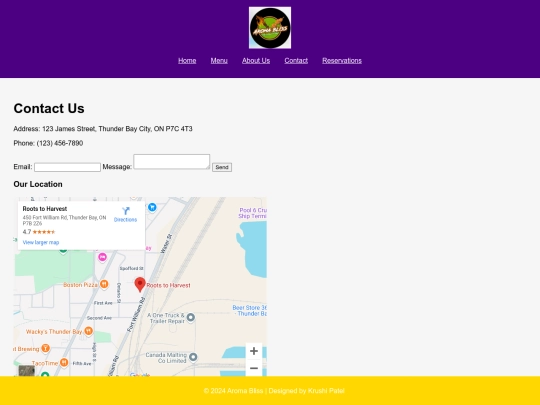Click inside the Message text area
The height and width of the screenshot is (405, 540).
(172, 162)
